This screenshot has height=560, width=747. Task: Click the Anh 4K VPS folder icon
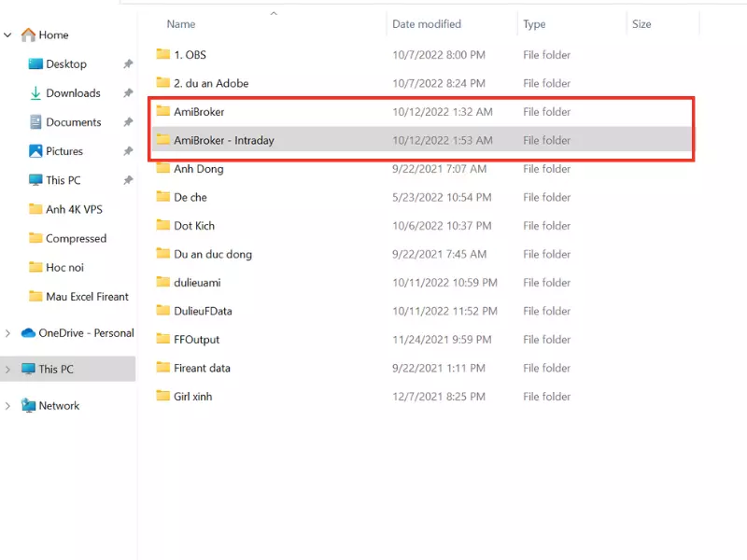pyautogui.click(x=35, y=209)
